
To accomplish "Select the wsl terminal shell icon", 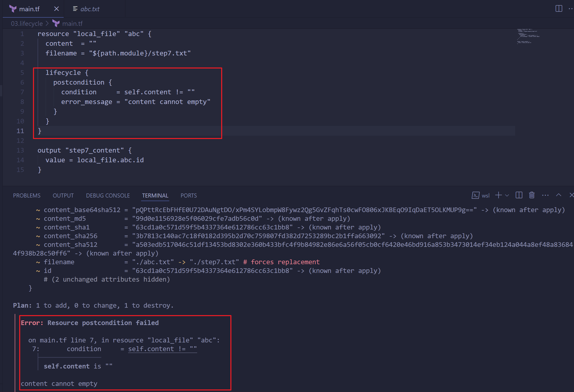I will [x=475, y=195].
